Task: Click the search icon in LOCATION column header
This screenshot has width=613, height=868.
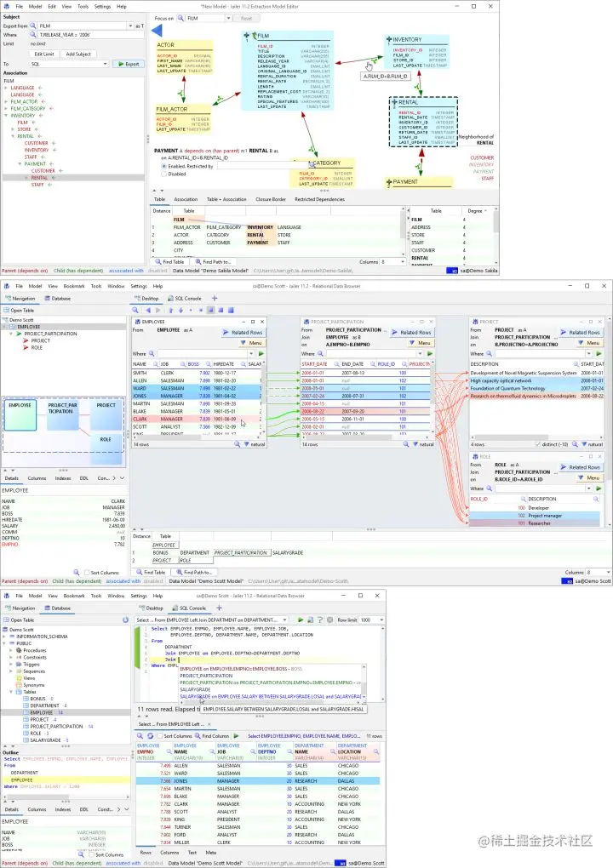Action: [x=376, y=751]
